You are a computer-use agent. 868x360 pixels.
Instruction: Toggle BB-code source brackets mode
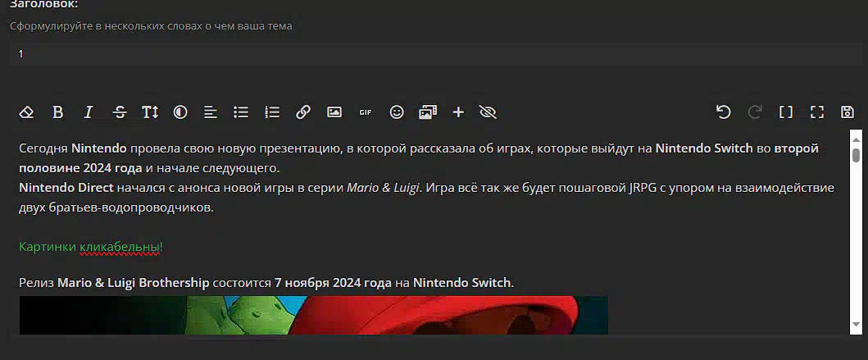point(786,112)
